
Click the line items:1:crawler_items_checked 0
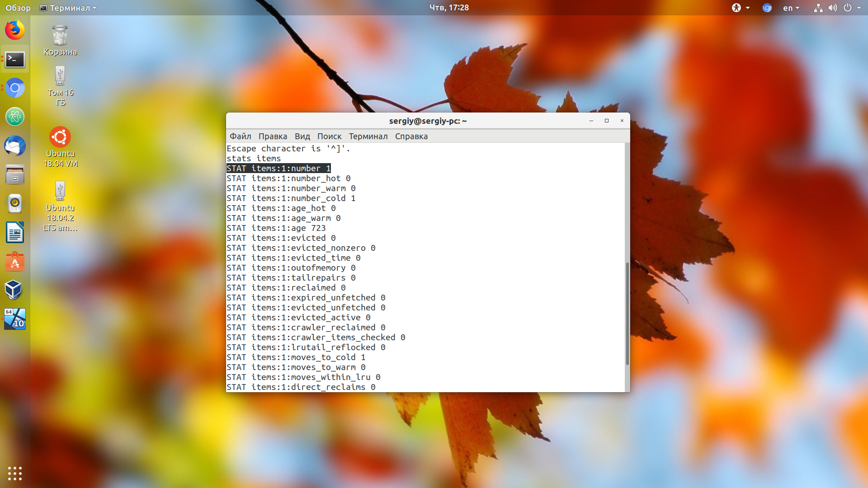[x=316, y=337]
